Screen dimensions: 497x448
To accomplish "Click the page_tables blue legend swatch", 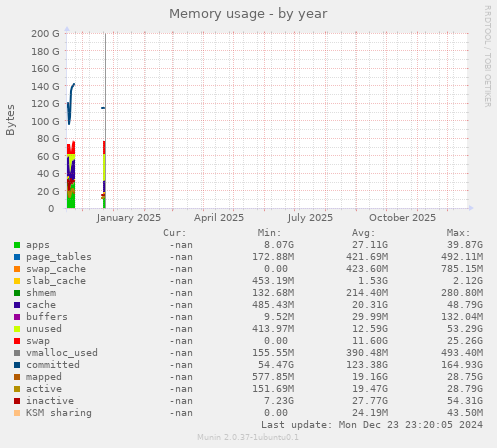I will click(17, 257).
